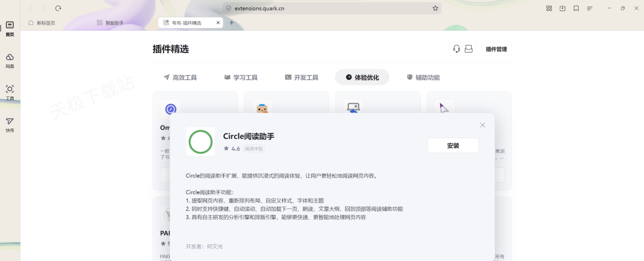The width and height of the screenshot is (644, 261).
Task: Select the 高效工具 category tab
Action: [180, 77]
